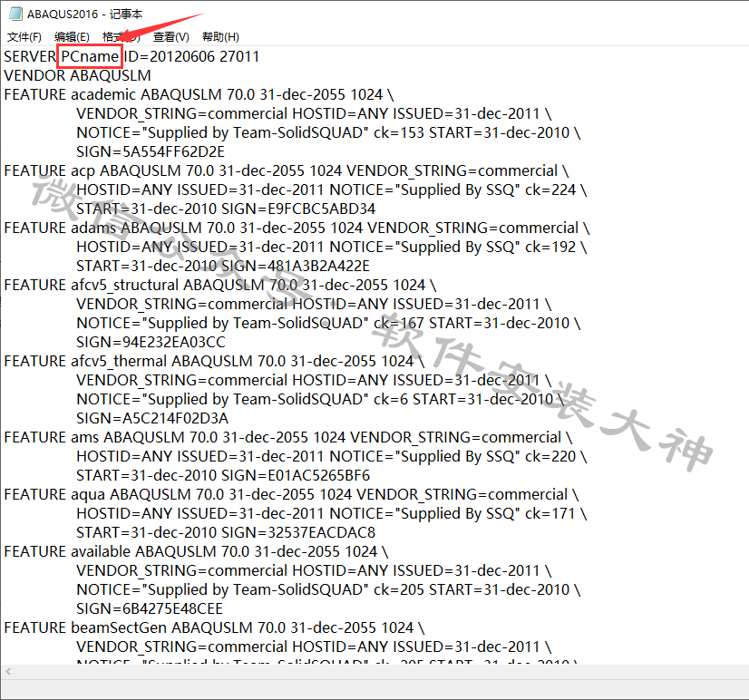The image size is (749, 700).
Task: Click the checksum ck=171
Action: click(x=550, y=513)
